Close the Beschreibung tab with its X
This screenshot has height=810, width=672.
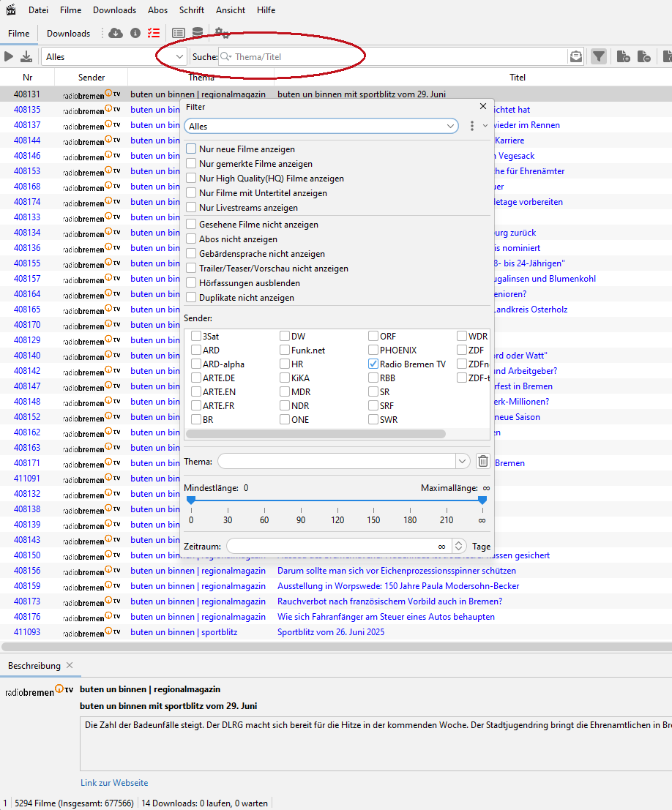pos(70,665)
